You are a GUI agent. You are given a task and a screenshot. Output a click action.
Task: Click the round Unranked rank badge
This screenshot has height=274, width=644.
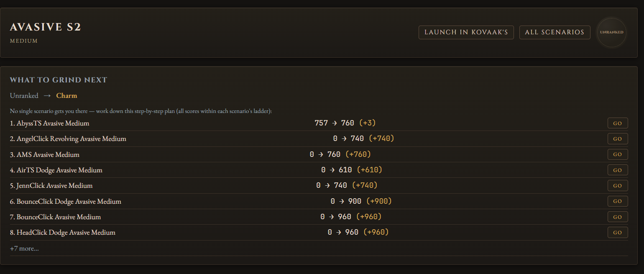click(x=611, y=32)
